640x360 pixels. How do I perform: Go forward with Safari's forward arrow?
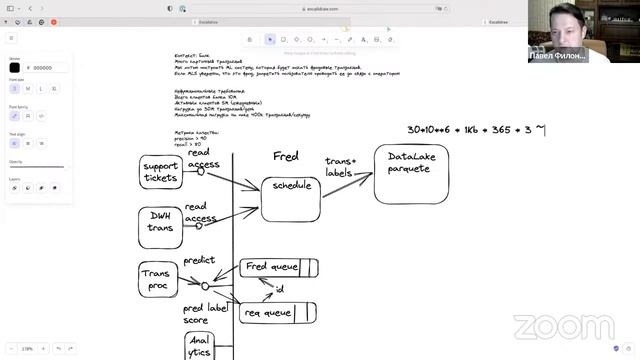tap(42, 9)
